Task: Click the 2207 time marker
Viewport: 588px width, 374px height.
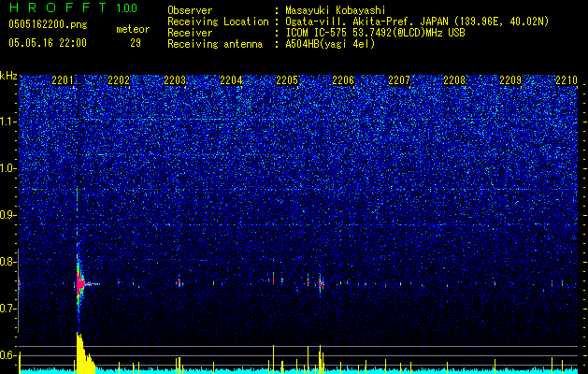Action: tap(399, 79)
